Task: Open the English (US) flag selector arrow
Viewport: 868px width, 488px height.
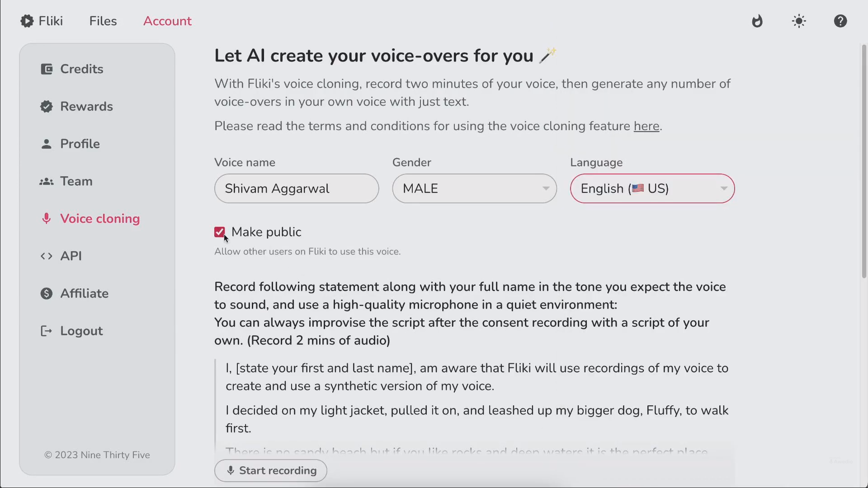Action: coord(723,188)
